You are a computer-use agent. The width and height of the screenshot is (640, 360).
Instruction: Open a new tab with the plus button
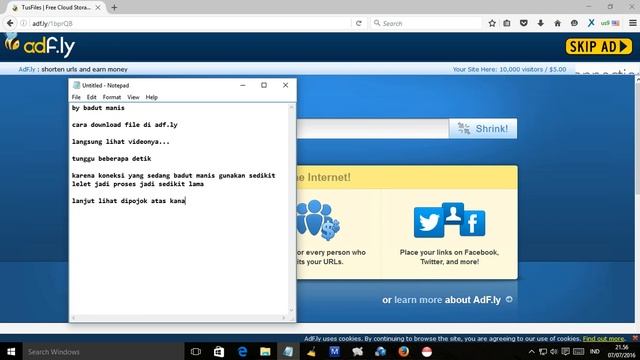[114, 7]
